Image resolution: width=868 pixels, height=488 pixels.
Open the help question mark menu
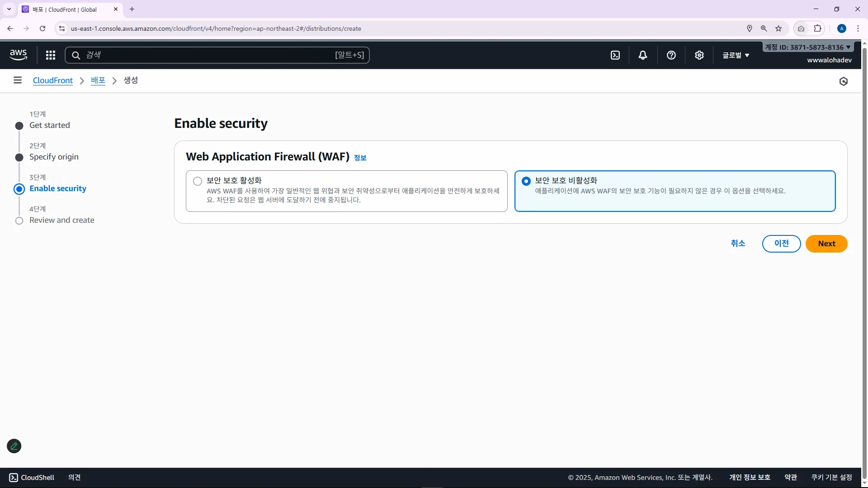tap(671, 55)
